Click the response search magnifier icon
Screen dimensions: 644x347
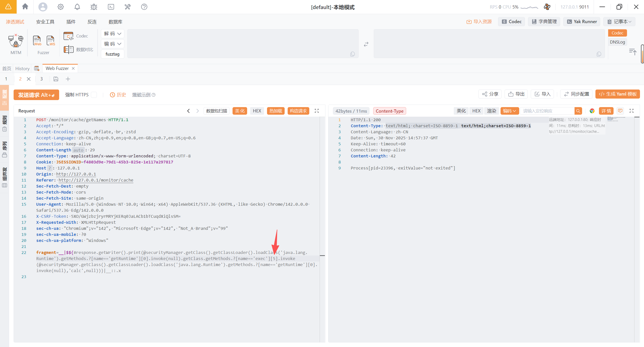click(x=578, y=111)
